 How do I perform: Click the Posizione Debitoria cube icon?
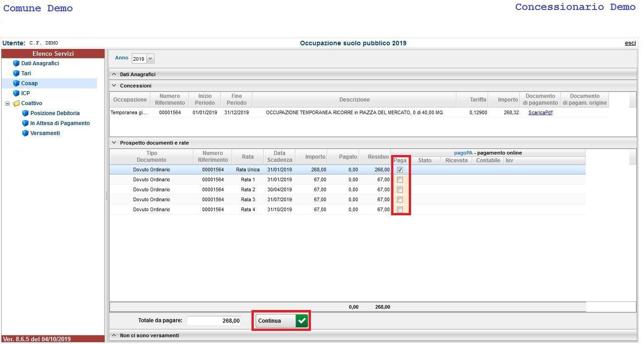[25, 113]
